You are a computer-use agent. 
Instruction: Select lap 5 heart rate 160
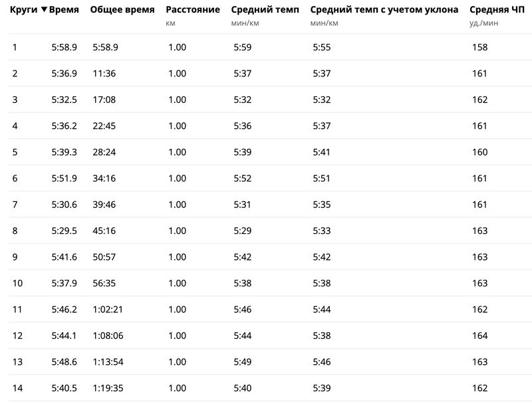coord(479,152)
